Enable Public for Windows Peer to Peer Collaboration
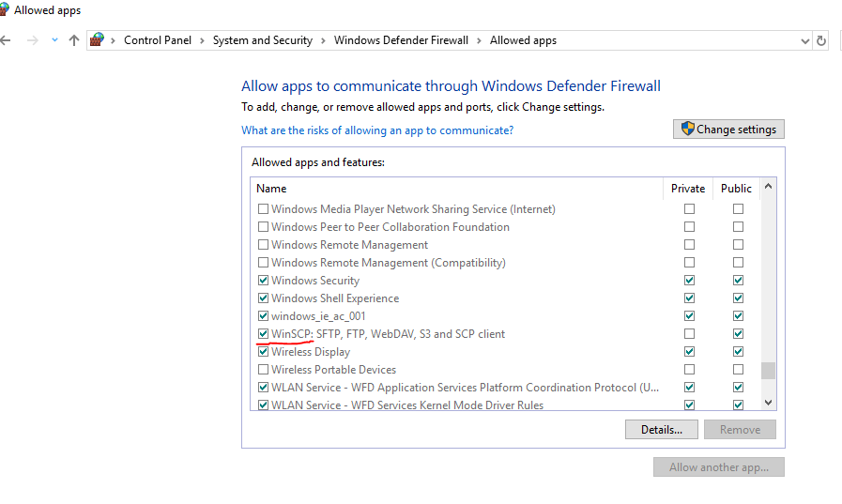This screenshot has width=842, height=504. [x=739, y=226]
